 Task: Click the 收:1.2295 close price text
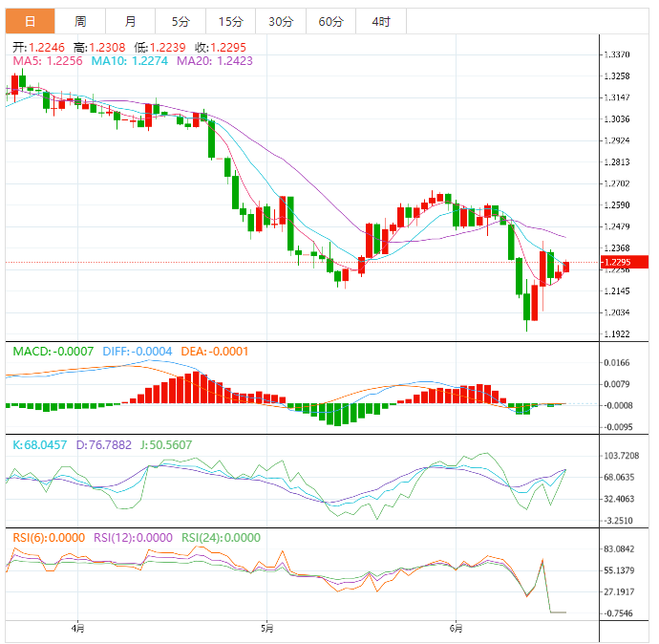click(x=221, y=47)
